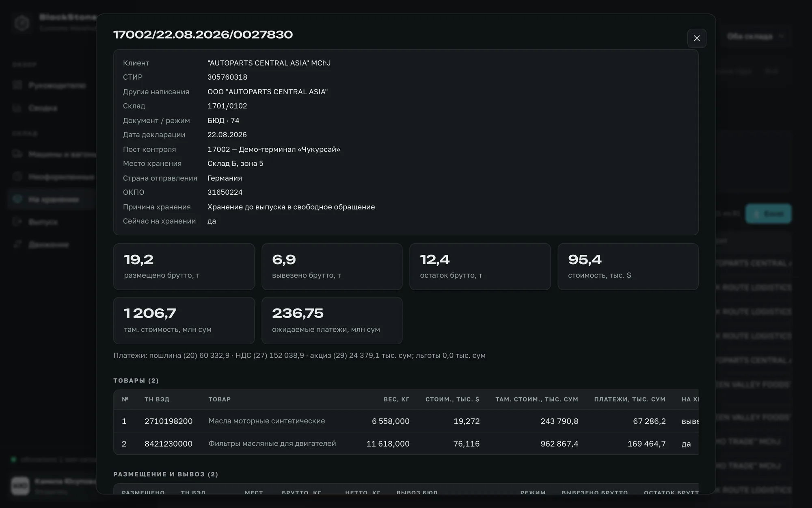The height and width of the screenshot is (508, 812).
Task: Select alternate spelling ООО "AUTOPARTS CENTRAL ASIA"
Action: [268, 92]
